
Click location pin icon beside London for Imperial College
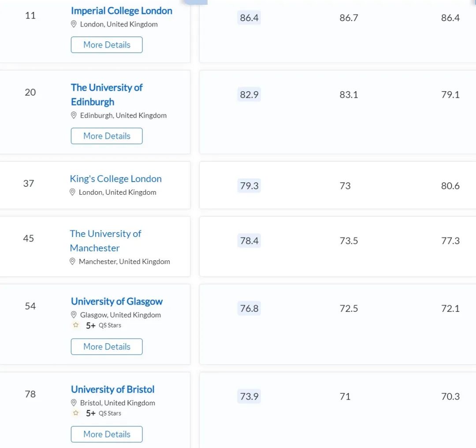coord(74,24)
